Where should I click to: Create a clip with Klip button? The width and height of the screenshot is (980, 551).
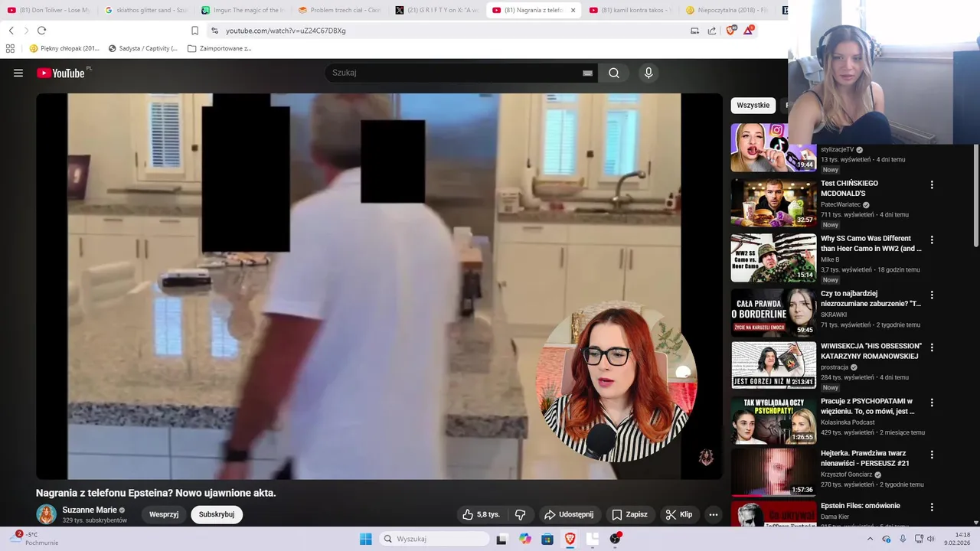[x=678, y=514]
